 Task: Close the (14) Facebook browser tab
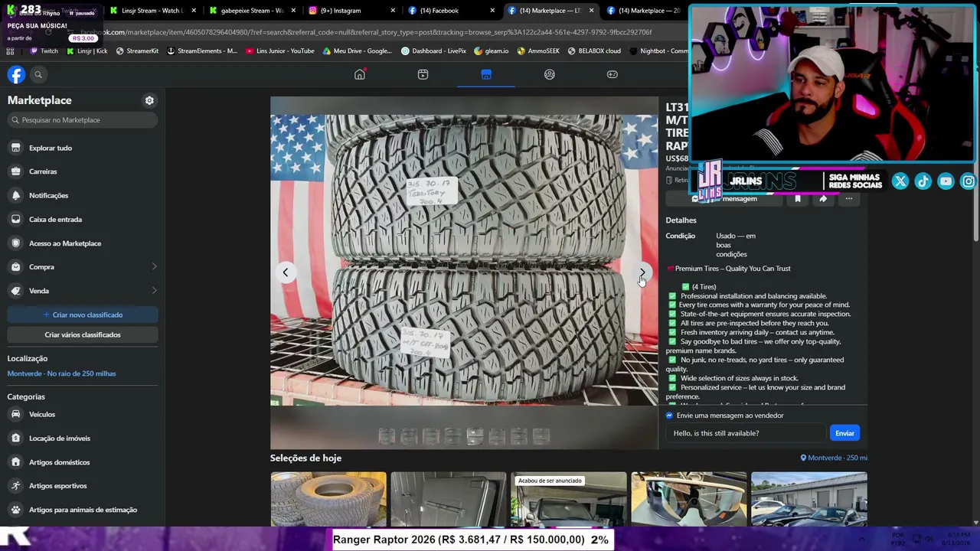tap(492, 11)
